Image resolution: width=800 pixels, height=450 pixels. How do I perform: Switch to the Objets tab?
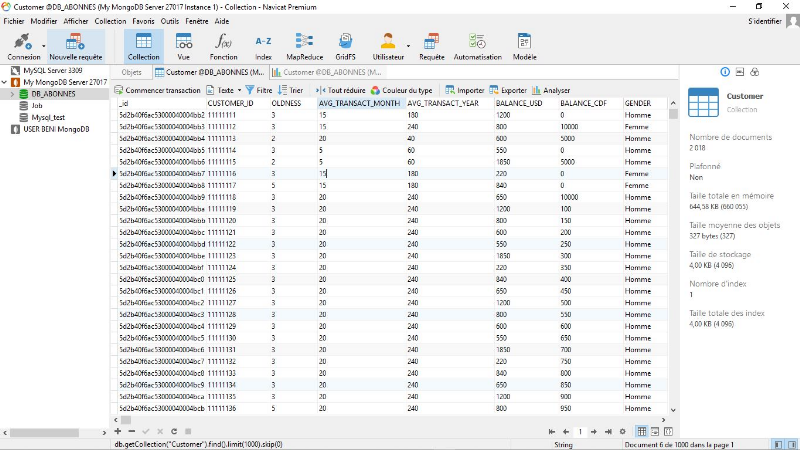(131, 73)
